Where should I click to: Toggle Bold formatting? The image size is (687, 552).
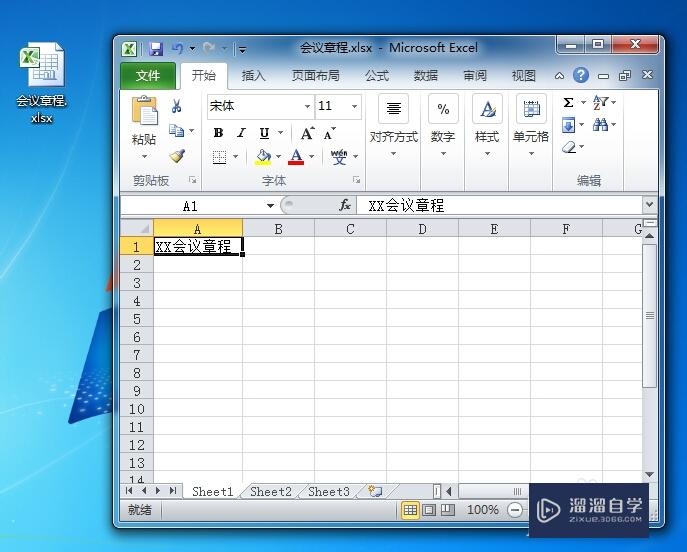[x=218, y=133]
